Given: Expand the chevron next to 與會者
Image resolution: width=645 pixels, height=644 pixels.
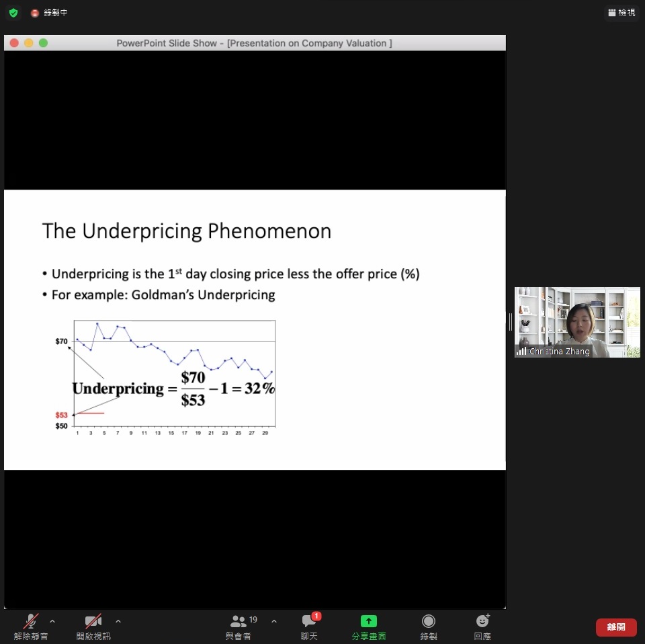Looking at the screenshot, I should [273, 621].
